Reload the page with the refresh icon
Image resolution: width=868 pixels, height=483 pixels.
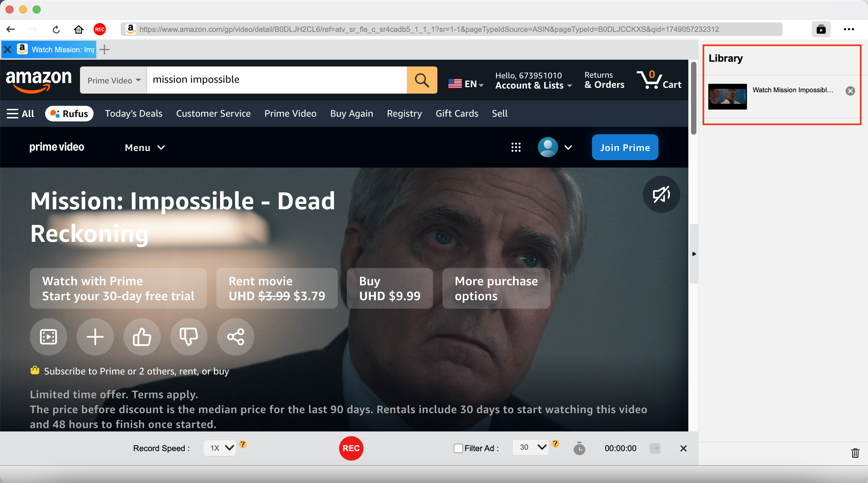tap(56, 29)
